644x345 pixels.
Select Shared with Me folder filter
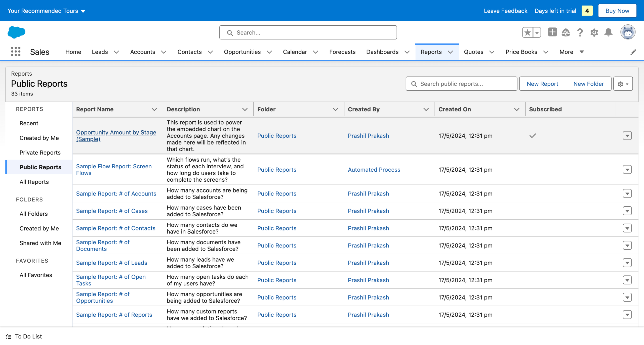tap(41, 243)
